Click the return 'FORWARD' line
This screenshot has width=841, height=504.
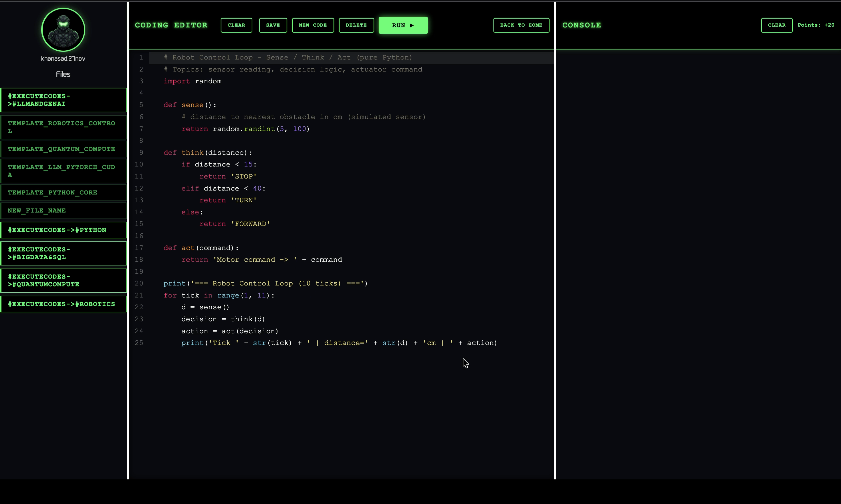pos(235,224)
